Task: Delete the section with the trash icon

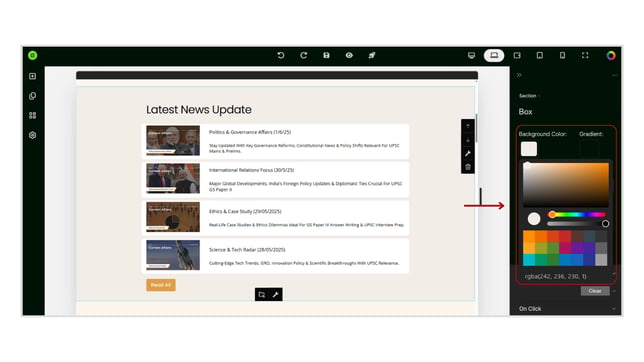Action: (467, 167)
